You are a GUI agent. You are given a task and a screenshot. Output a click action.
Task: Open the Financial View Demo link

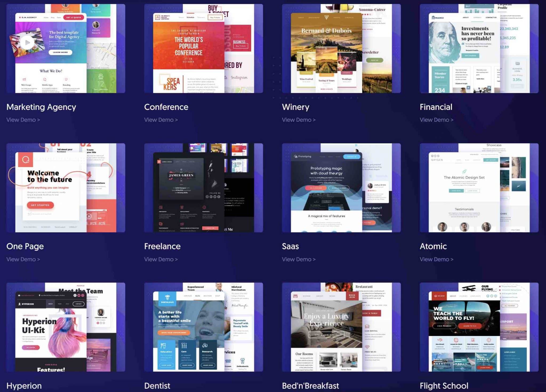436,120
